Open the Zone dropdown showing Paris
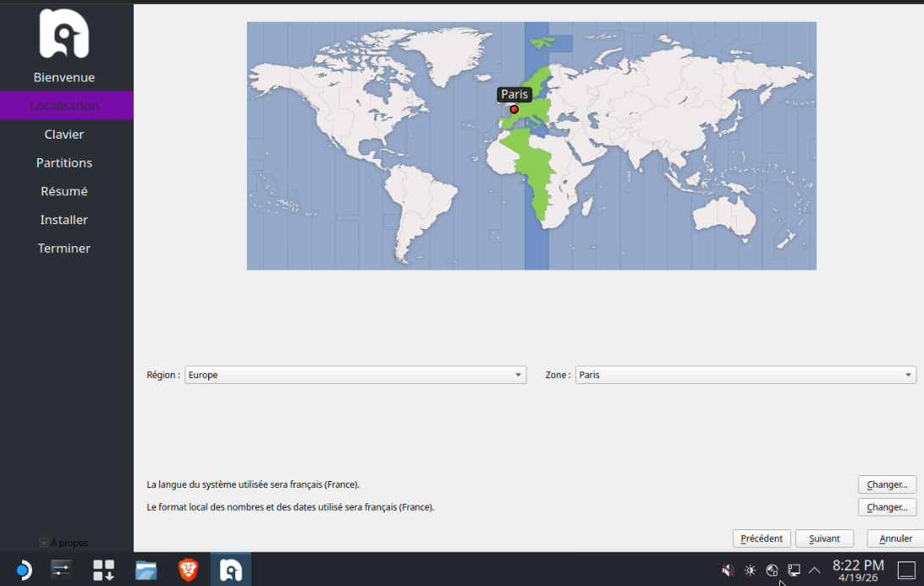The image size is (924, 586). click(745, 375)
